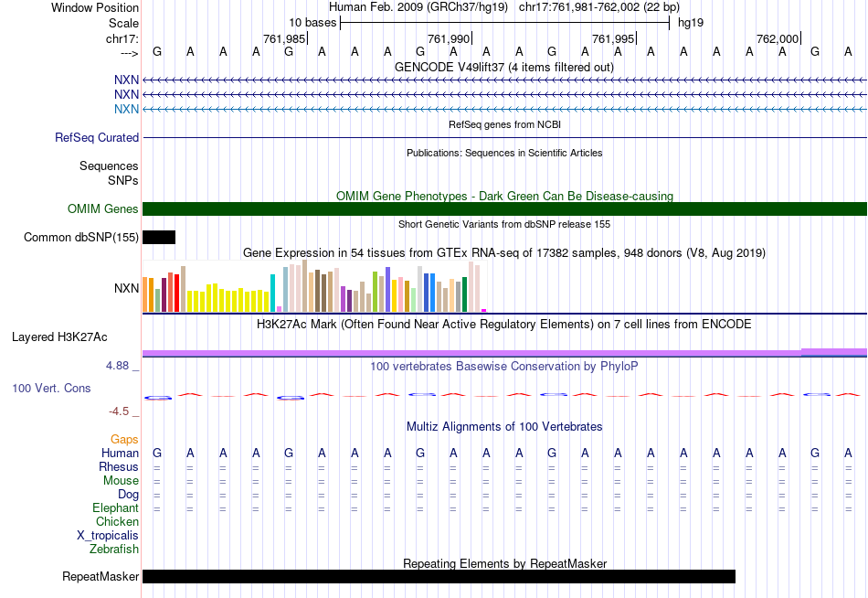Open the Multiz Alignments of 100 Vertebrates title
This screenshot has width=868, height=598.
coord(503,427)
